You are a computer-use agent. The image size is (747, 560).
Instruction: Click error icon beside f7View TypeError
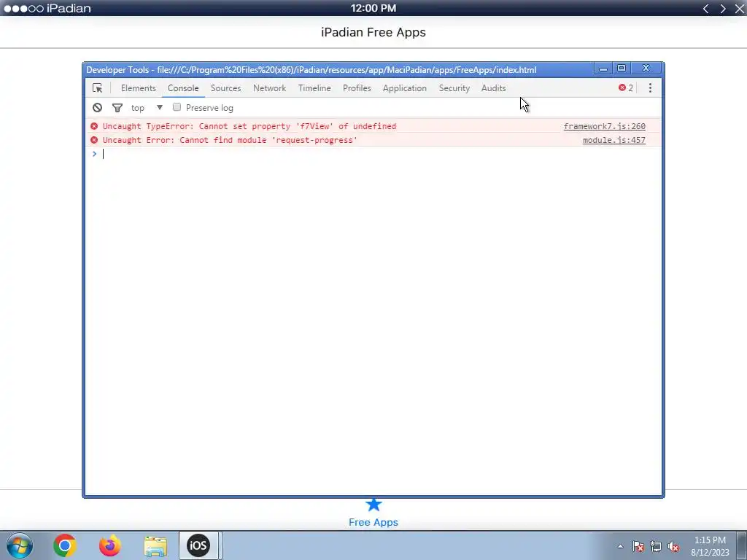coord(94,126)
